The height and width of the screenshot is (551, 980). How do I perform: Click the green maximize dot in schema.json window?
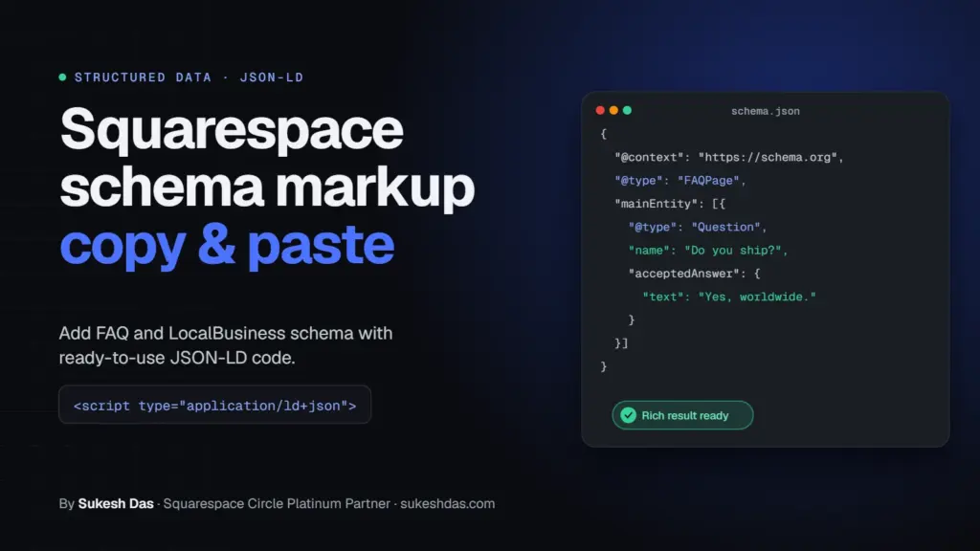[x=627, y=110]
